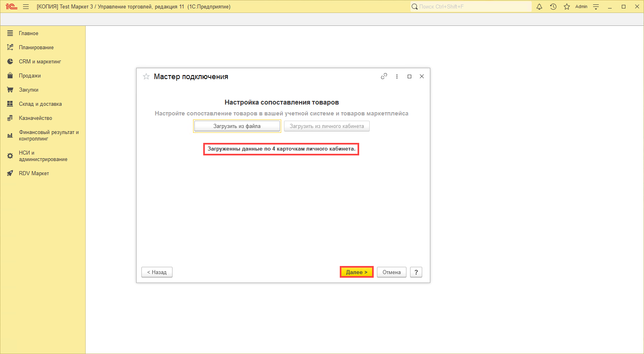
Task: Click the RDV Маркет rocket icon
Action: [x=10, y=173]
